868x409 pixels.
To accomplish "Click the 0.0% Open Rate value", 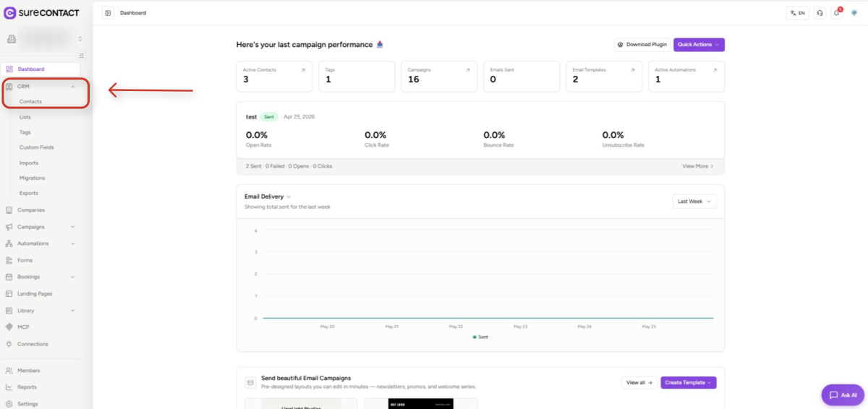I will (257, 135).
